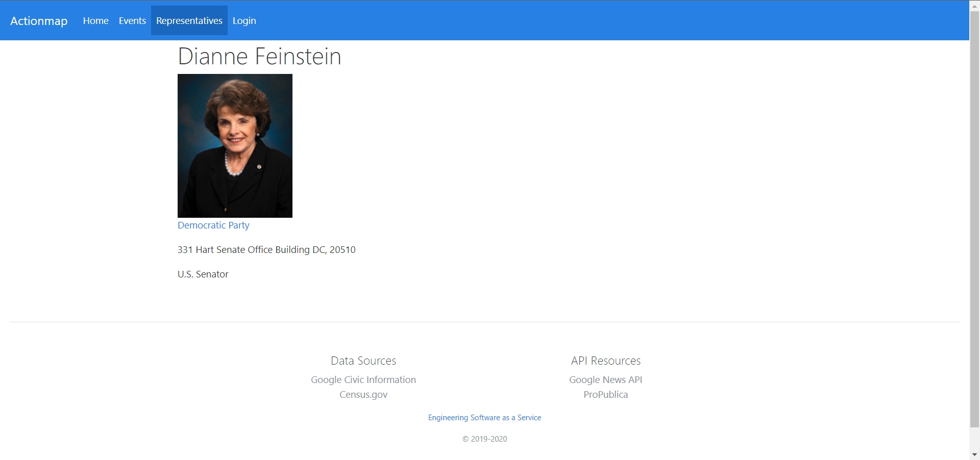The width and height of the screenshot is (980, 460).
Task: Click the 2019-2020 copyright text
Action: pos(484,439)
